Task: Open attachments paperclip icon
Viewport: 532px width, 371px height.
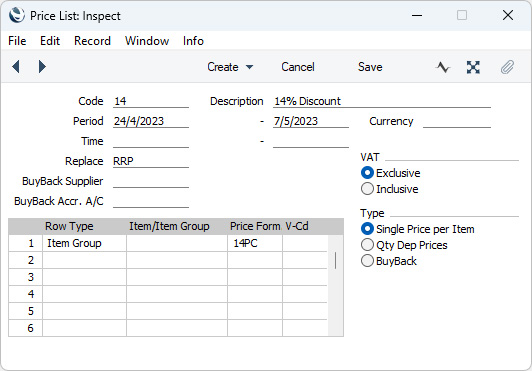Action: (x=507, y=67)
